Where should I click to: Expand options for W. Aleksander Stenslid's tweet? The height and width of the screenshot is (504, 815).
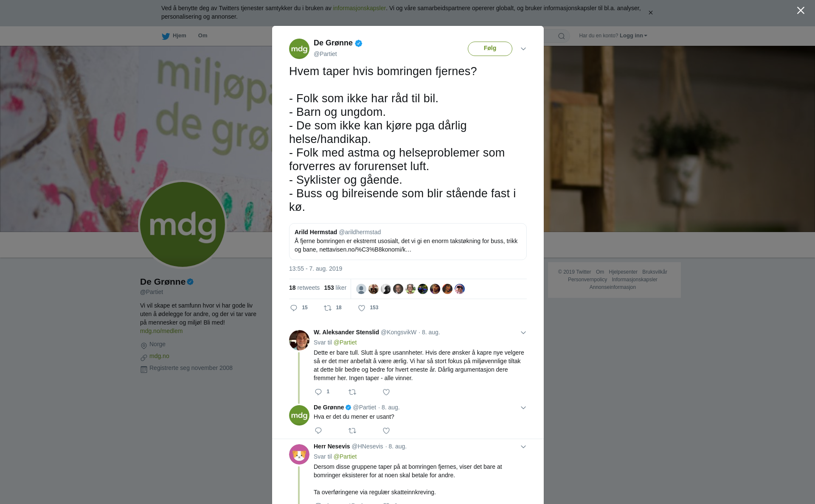(523, 333)
